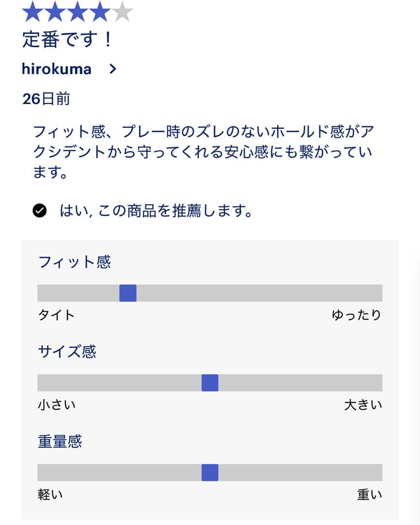
Task: Click the フィット感 slider handle
Action: pyautogui.click(x=128, y=293)
